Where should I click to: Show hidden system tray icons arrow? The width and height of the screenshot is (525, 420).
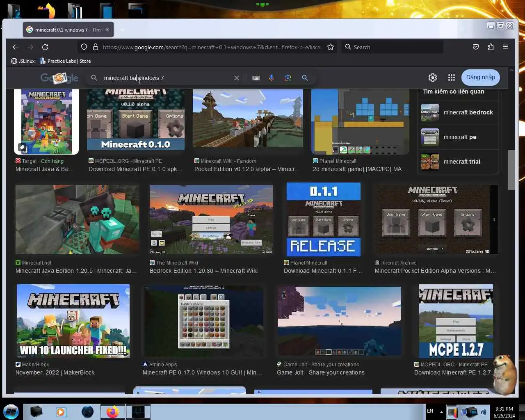(441, 412)
